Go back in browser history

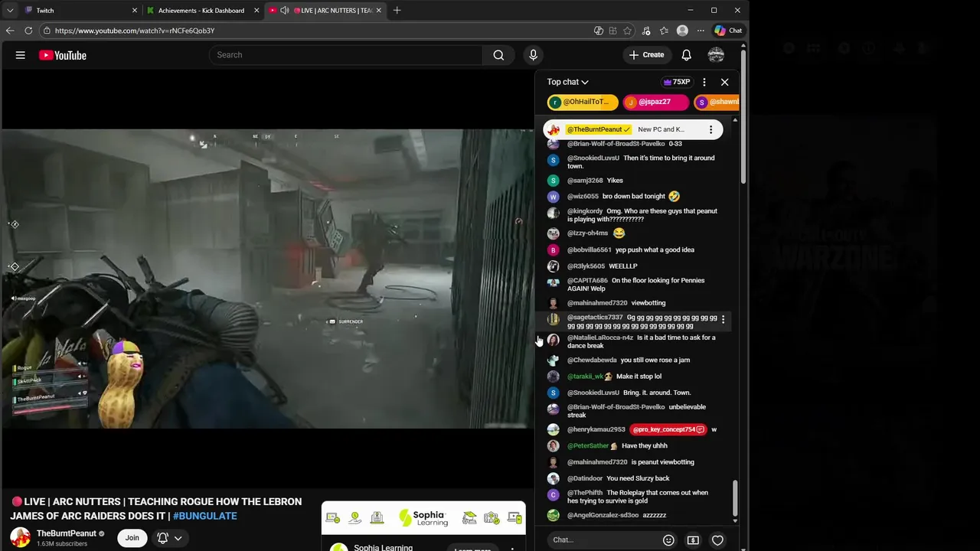(10, 31)
